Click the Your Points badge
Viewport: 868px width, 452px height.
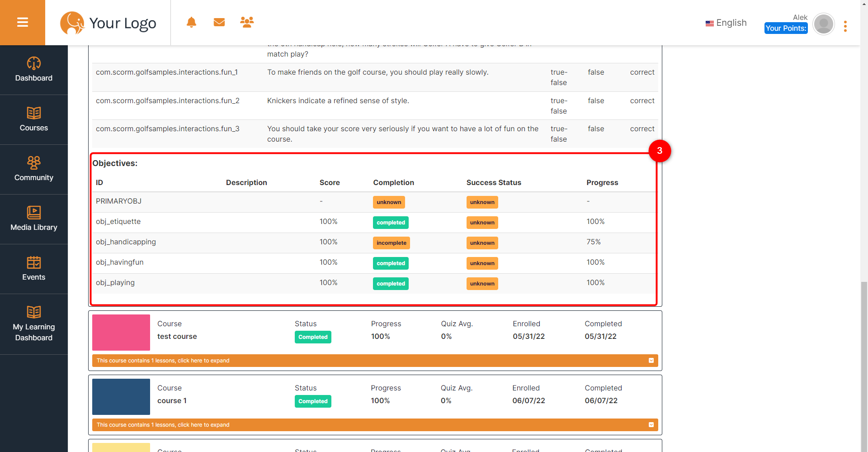point(786,28)
